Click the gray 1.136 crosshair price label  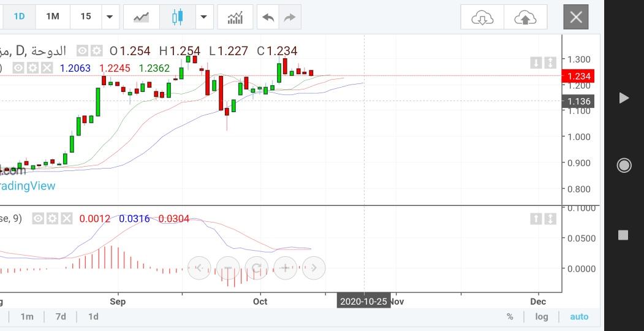[x=578, y=101]
